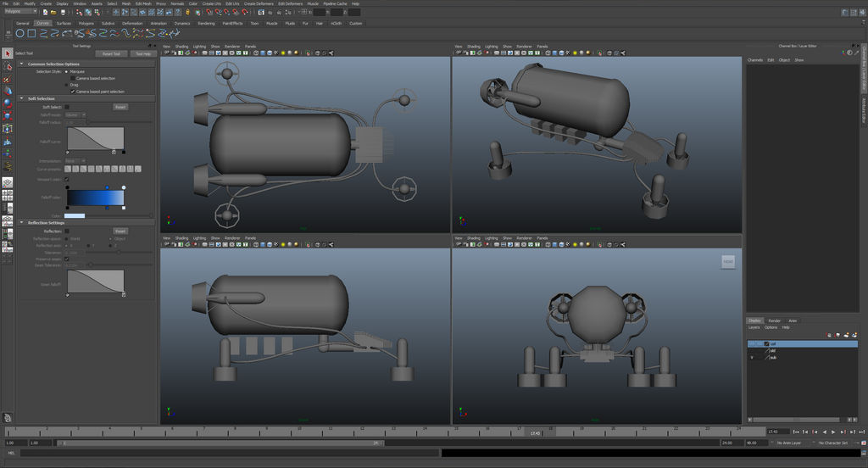Create a NURBS square from Curves shelf
The height and width of the screenshot is (468, 868).
(31, 33)
